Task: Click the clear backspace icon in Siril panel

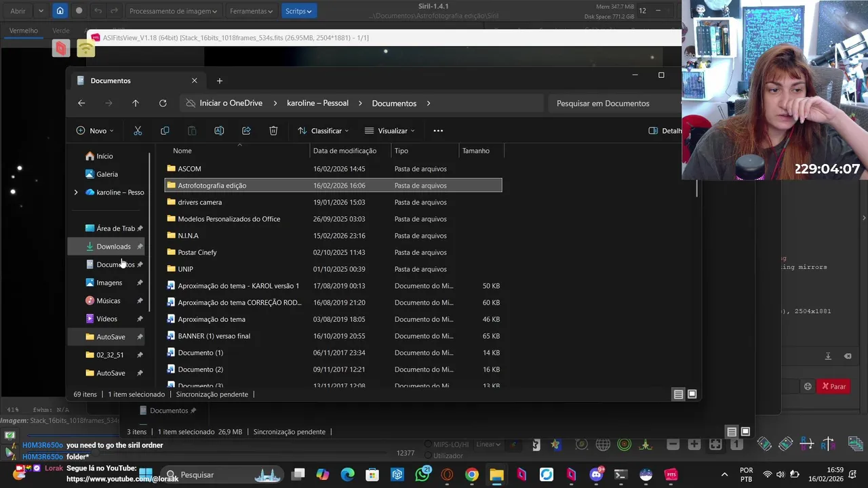Action: [x=848, y=357]
